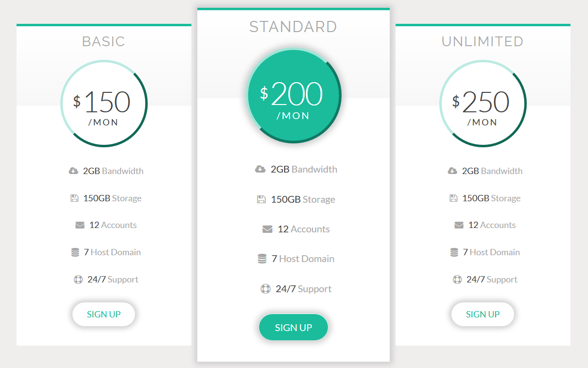The image size is (588, 368).
Task: Click the Basic plan accounts envelope icon
Action: (80, 225)
